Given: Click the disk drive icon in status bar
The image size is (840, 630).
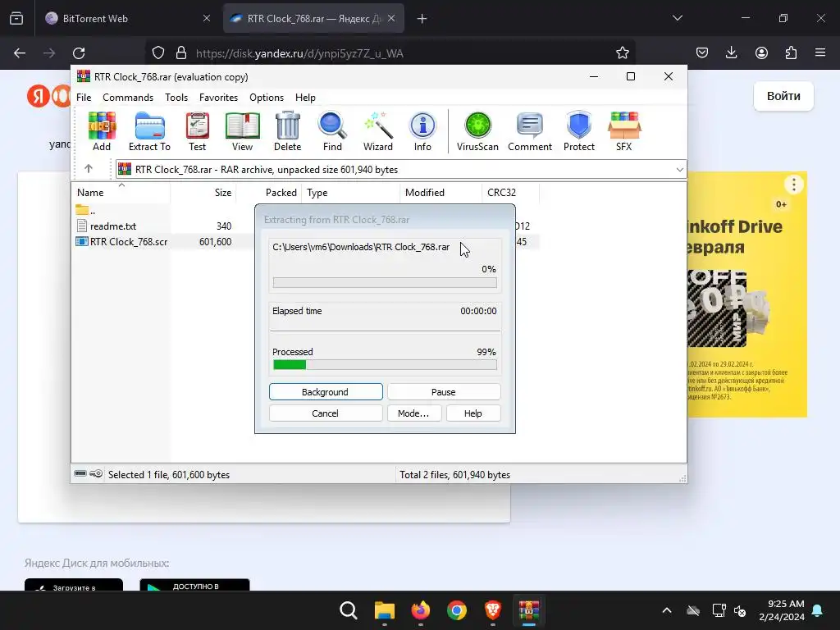Looking at the screenshot, I should 80,473.
